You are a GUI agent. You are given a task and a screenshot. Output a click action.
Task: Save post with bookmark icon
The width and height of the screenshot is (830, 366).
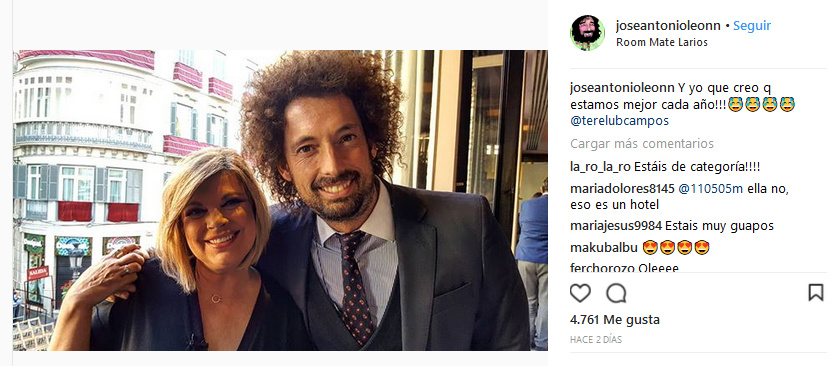tap(816, 292)
